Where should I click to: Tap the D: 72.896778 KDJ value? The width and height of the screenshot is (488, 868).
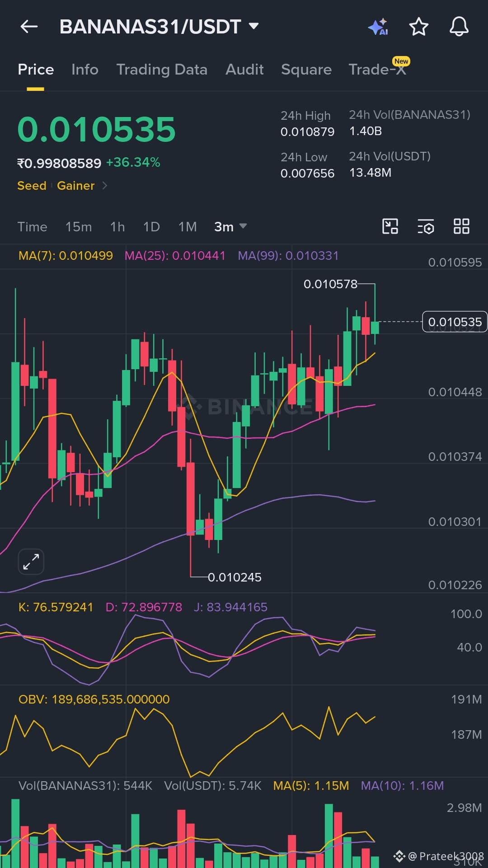[144, 607]
